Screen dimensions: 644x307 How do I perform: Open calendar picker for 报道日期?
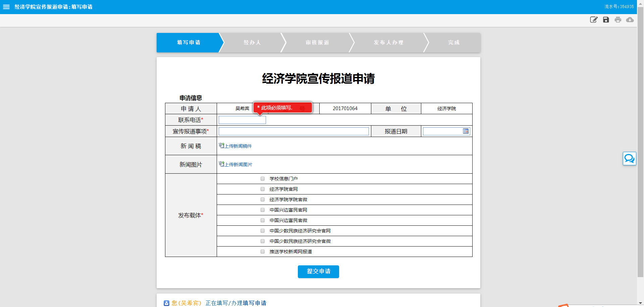(466, 131)
